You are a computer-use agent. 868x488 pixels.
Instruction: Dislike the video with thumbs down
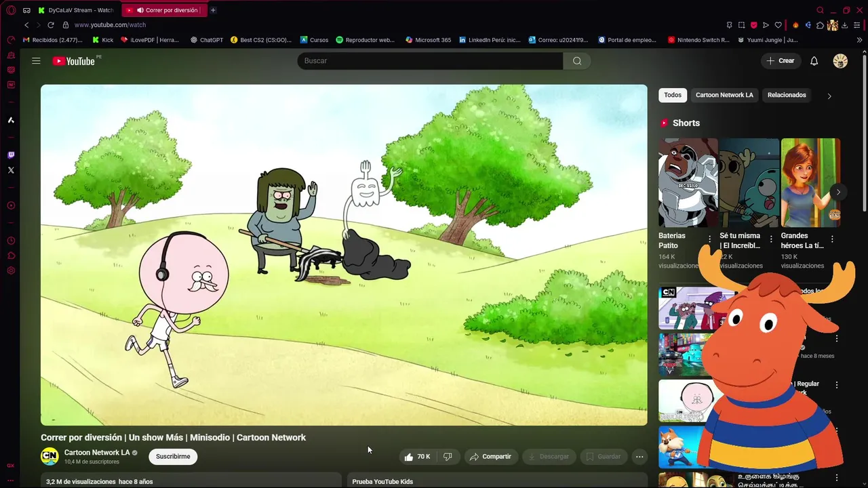448,457
